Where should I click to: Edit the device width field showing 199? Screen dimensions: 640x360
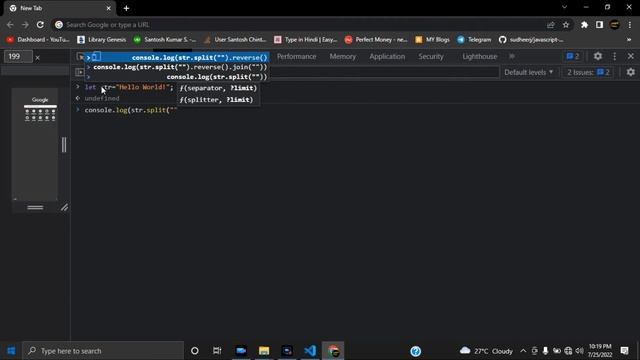(18, 57)
